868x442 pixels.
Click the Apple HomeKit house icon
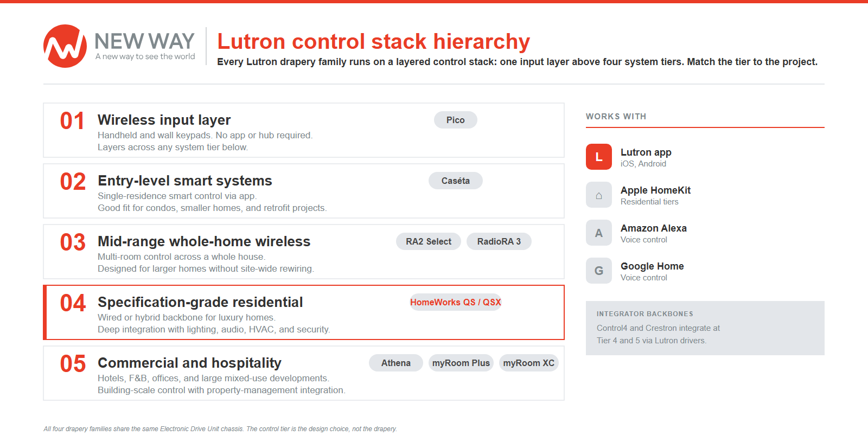tap(599, 195)
